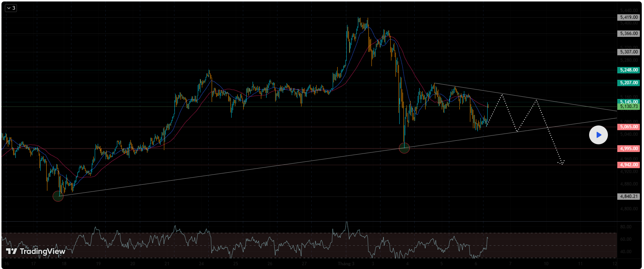Select the 5,307.00 gray price label
Viewport: 644px width, 269px height.
(629, 52)
